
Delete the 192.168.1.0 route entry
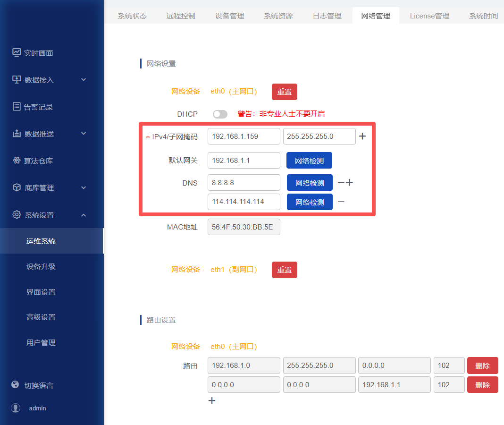482,365
